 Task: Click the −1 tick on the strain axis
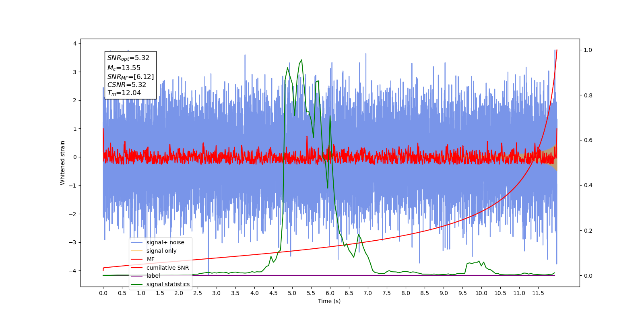click(72, 186)
